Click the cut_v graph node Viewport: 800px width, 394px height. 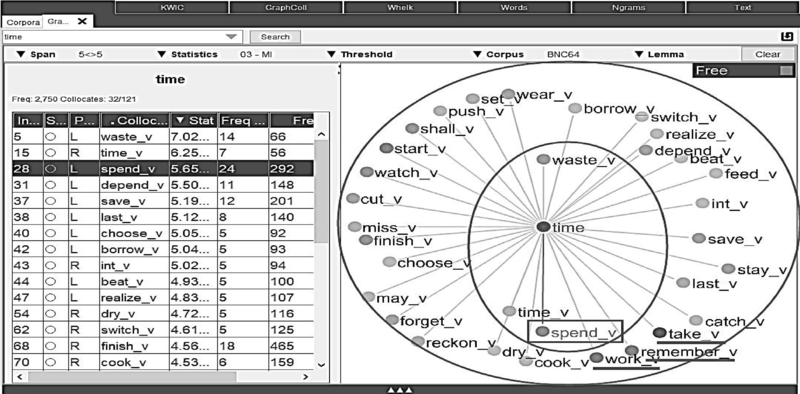click(353, 198)
